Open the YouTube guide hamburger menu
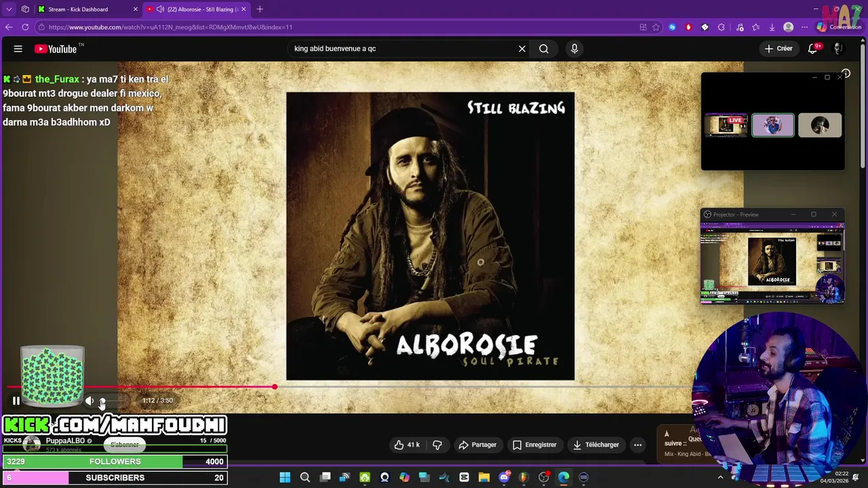The image size is (868, 488). coord(18,49)
